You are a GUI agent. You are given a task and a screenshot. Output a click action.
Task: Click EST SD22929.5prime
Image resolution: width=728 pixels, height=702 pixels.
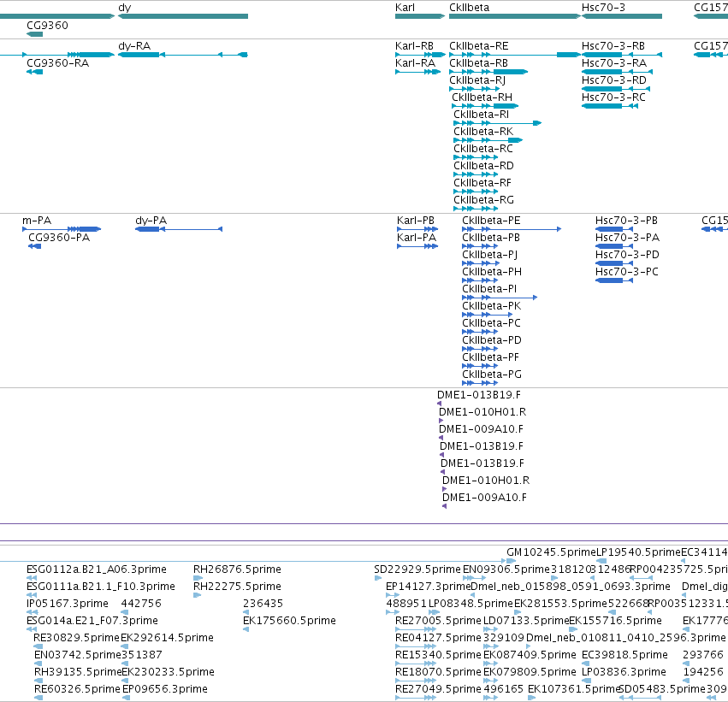tap(378, 578)
